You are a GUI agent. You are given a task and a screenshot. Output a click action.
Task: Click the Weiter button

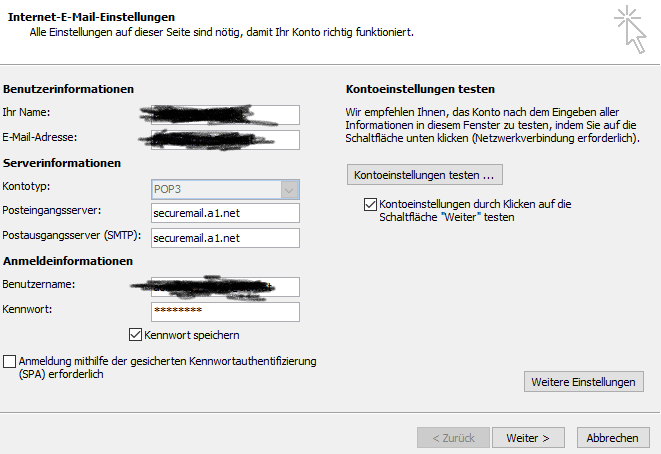point(528,438)
